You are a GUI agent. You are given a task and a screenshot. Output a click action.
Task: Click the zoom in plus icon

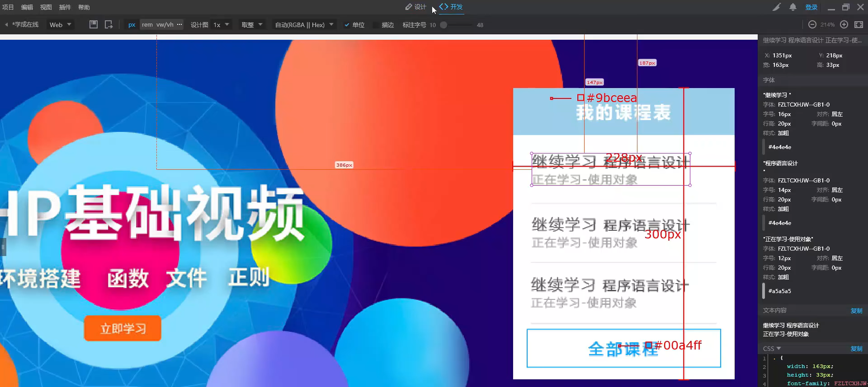tap(844, 25)
